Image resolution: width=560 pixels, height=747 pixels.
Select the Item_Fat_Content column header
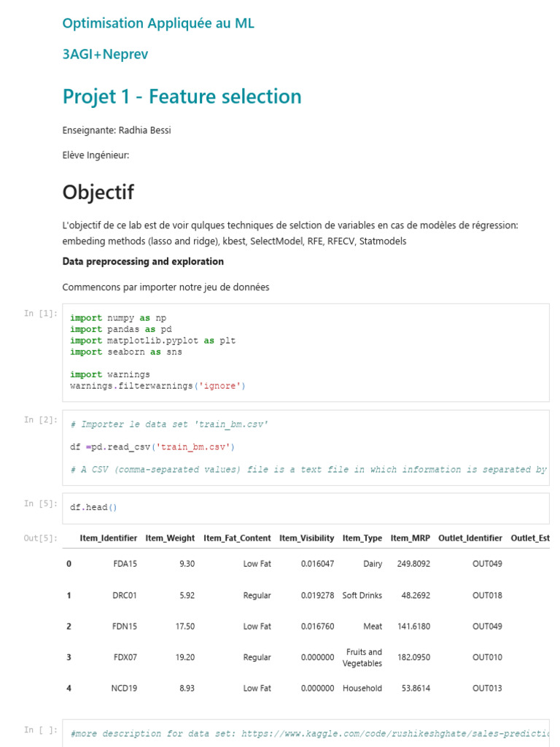click(x=237, y=538)
